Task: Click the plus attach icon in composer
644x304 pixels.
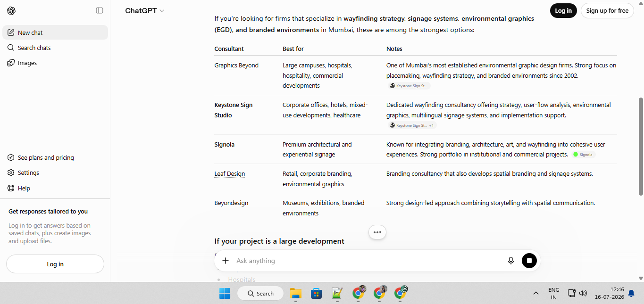Action: click(226, 261)
